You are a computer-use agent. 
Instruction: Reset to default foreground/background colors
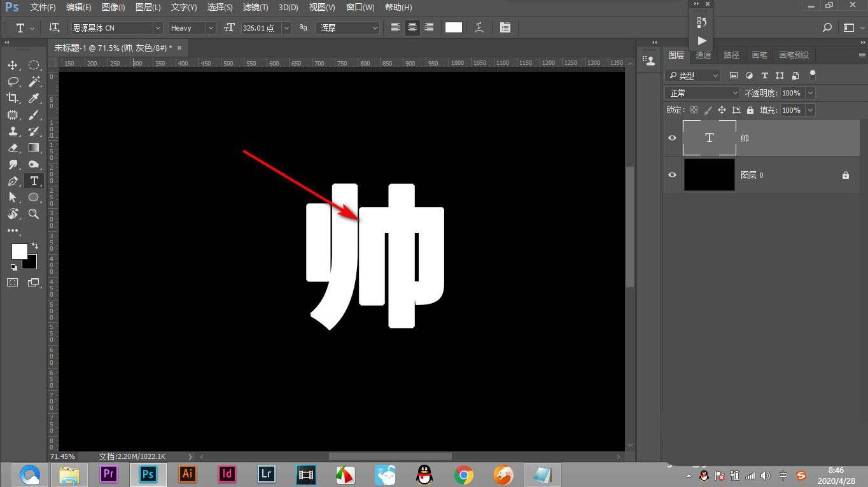[x=14, y=267]
